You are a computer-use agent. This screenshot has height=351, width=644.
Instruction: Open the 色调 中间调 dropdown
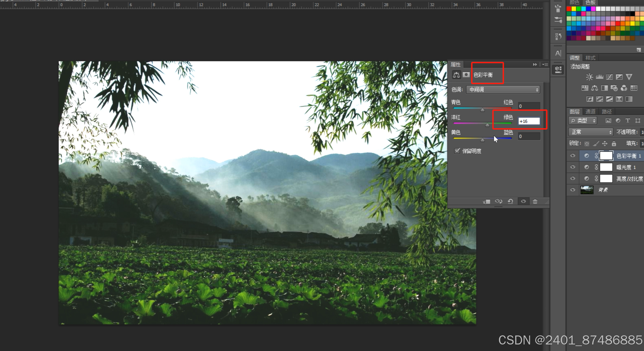pos(503,90)
